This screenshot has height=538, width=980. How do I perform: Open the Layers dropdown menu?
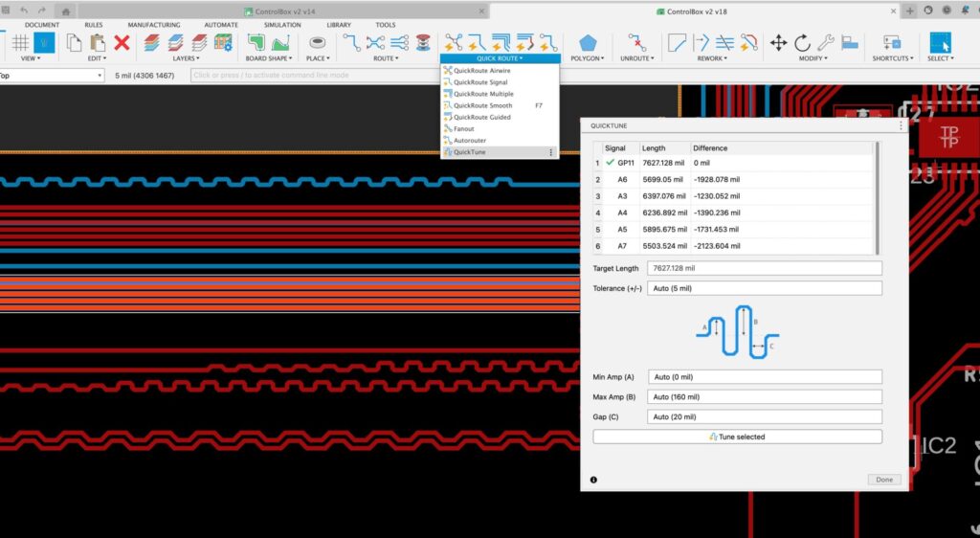point(184,58)
